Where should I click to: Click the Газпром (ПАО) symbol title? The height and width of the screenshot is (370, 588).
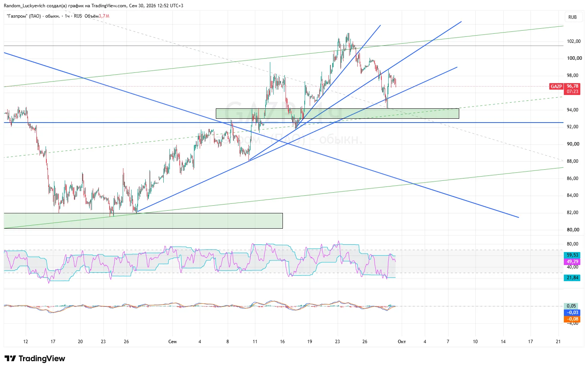[x=33, y=16]
